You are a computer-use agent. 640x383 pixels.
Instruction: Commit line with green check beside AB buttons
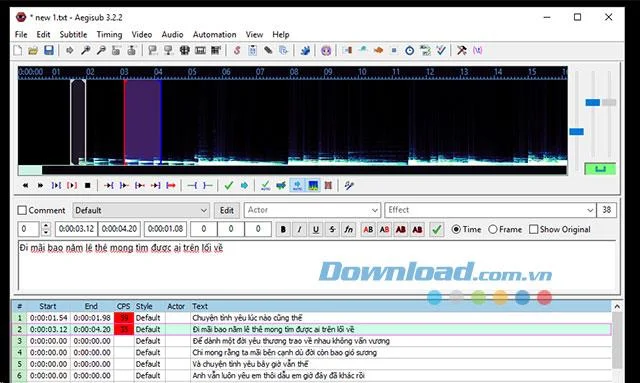coord(436,229)
